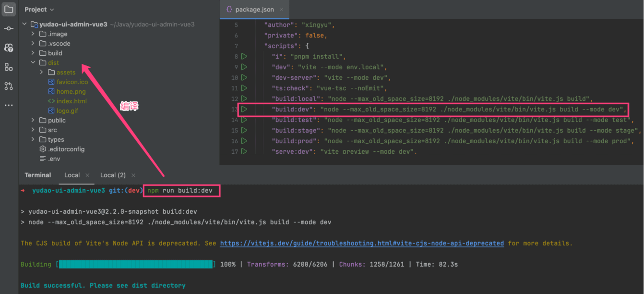644x294 pixels.
Task: Run the "dev" script from gutter
Action: [244, 67]
